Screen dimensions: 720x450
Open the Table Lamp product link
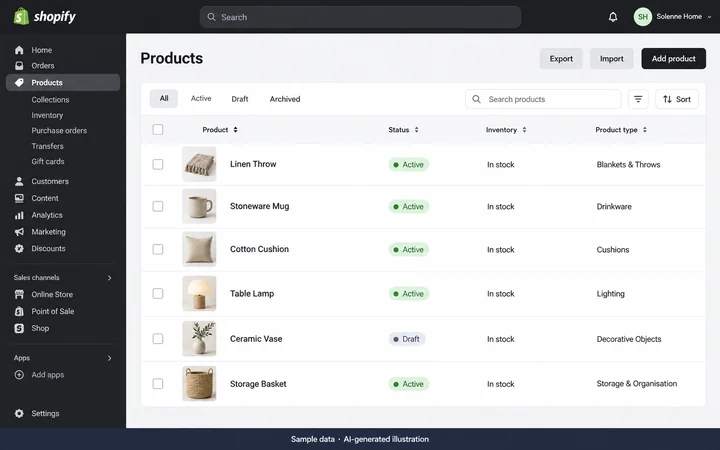(252, 293)
